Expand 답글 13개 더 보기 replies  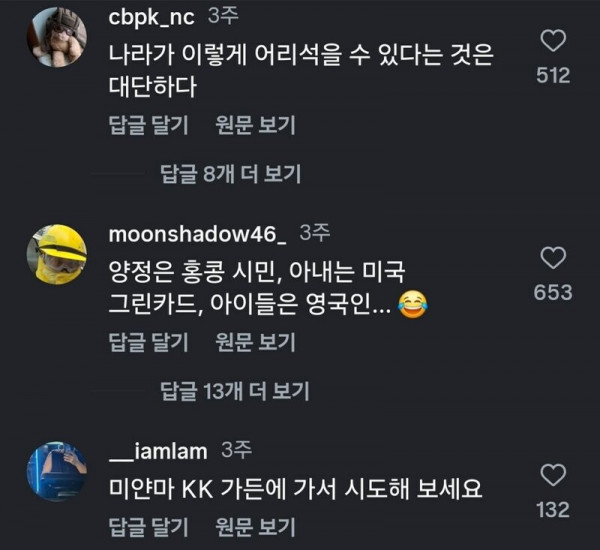tap(235, 390)
